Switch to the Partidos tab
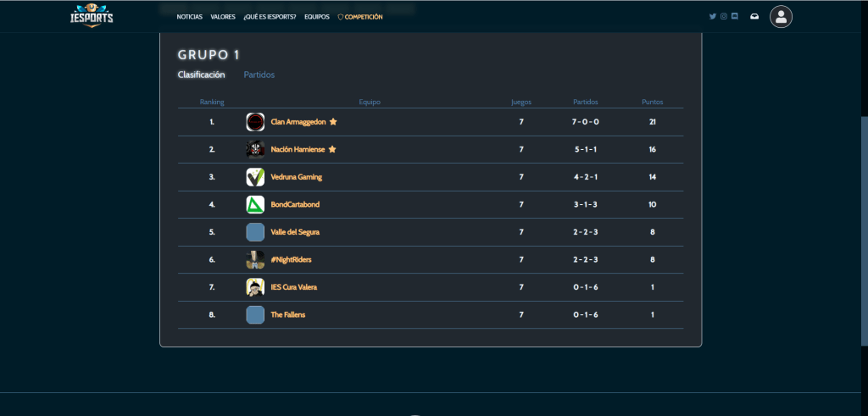The width and height of the screenshot is (868, 416). point(259,75)
